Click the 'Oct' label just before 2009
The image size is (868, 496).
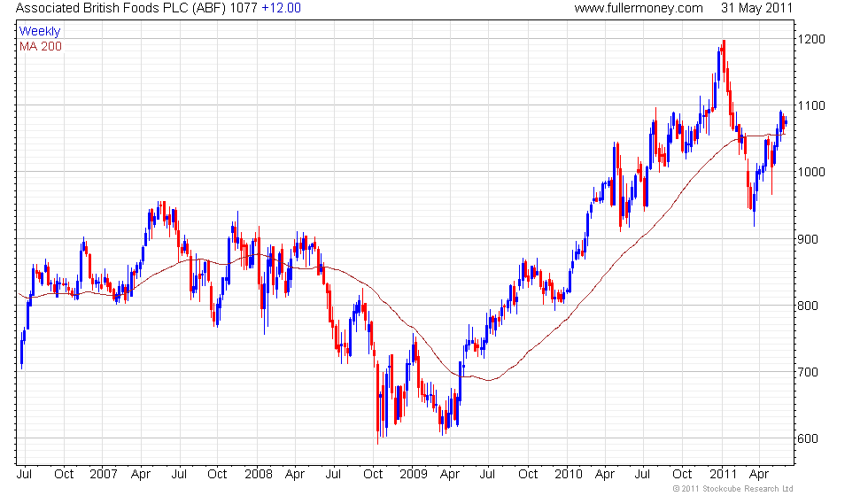[373, 474]
